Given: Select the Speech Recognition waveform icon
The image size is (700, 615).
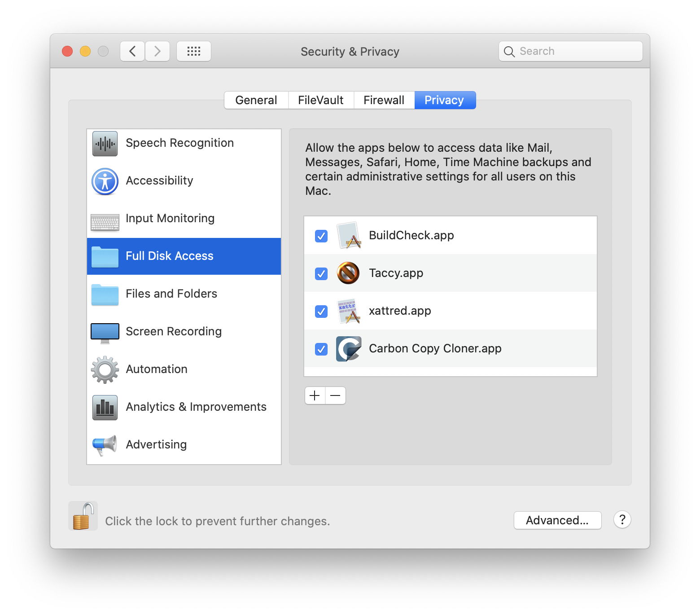Looking at the screenshot, I should (x=105, y=144).
